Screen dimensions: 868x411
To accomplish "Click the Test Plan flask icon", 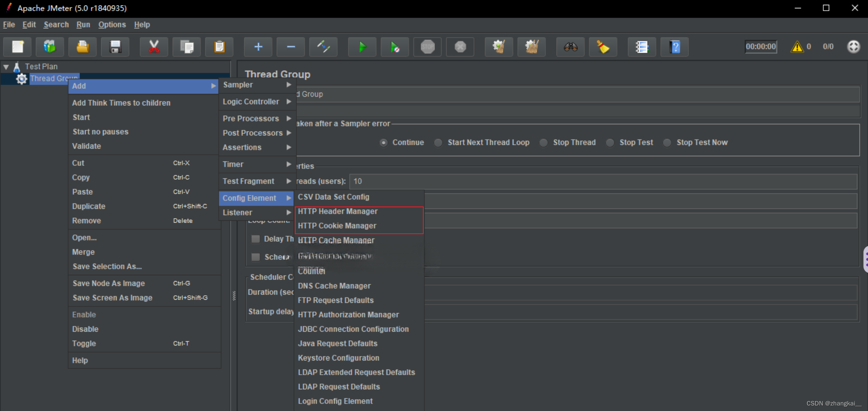I will tap(17, 67).
